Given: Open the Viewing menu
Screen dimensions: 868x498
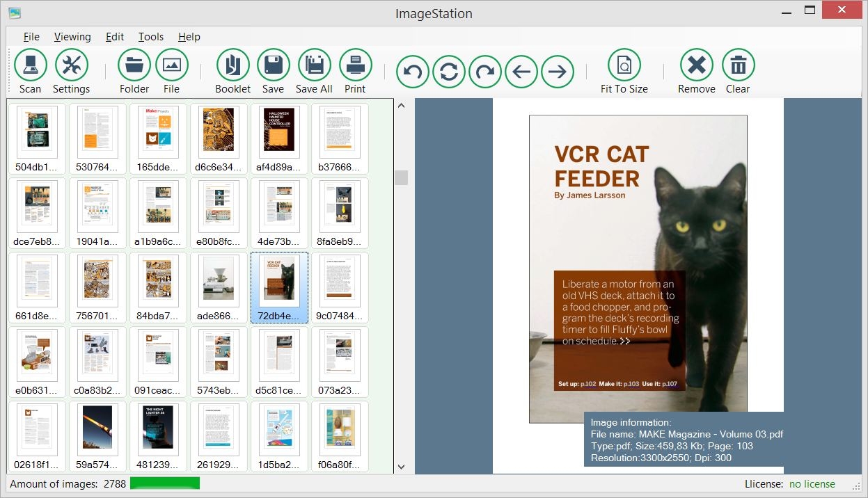Looking at the screenshot, I should pos(72,37).
